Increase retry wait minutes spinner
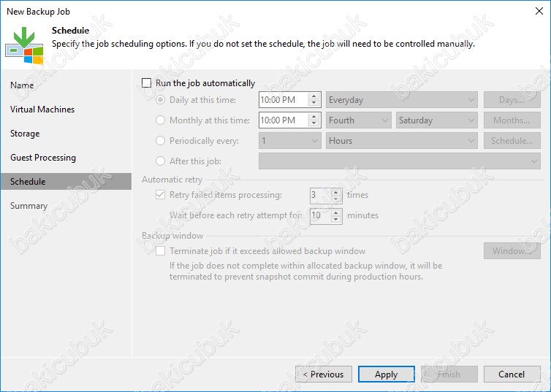This screenshot has height=392, width=551. click(x=336, y=212)
